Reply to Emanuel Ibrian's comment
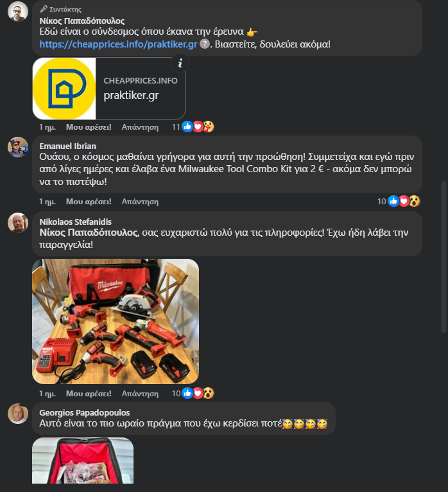 tap(140, 202)
